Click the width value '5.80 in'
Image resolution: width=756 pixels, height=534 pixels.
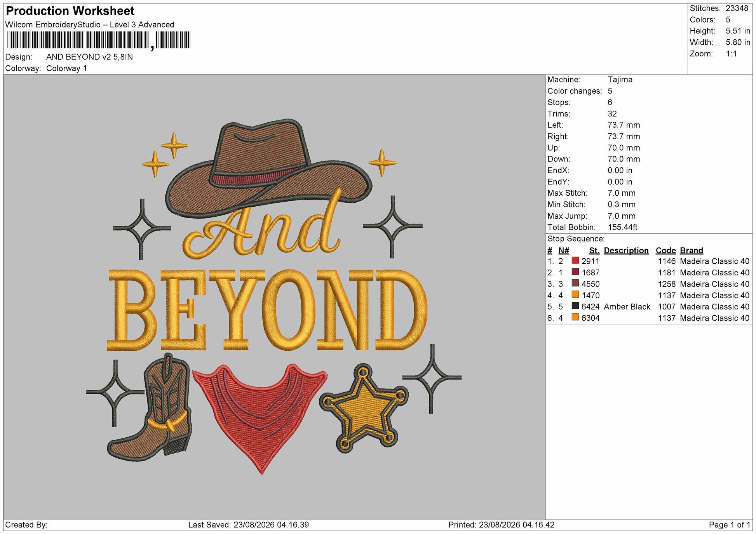click(x=738, y=42)
